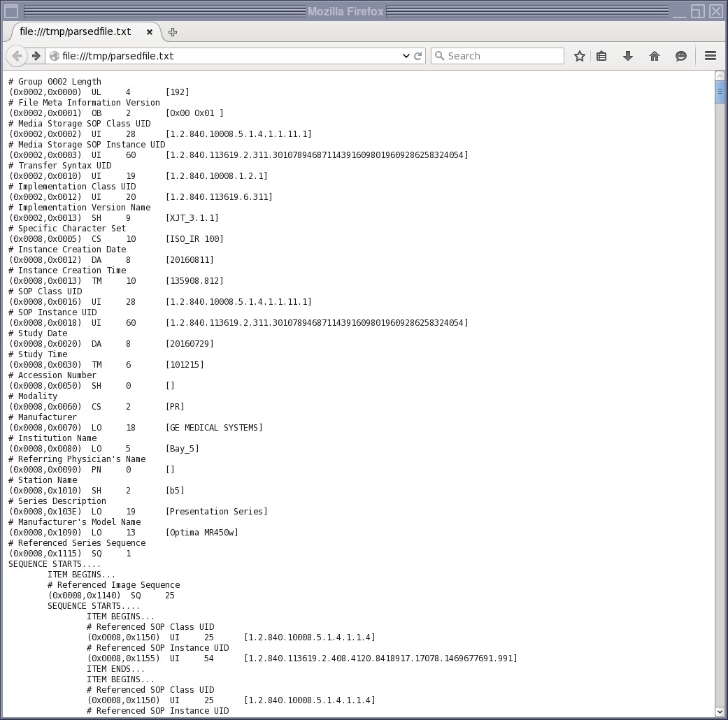The width and height of the screenshot is (728, 720).
Task: Open the Hello smiley chat icon
Action: pos(681,56)
